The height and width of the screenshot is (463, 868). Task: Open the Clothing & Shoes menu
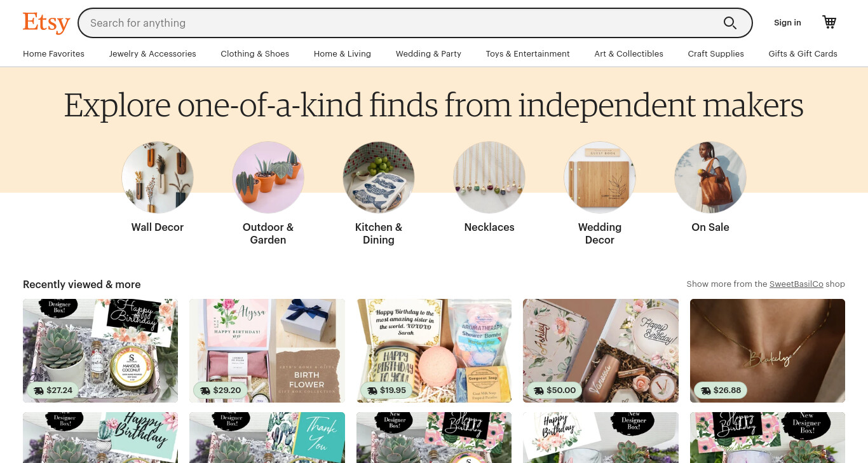[x=255, y=54]
